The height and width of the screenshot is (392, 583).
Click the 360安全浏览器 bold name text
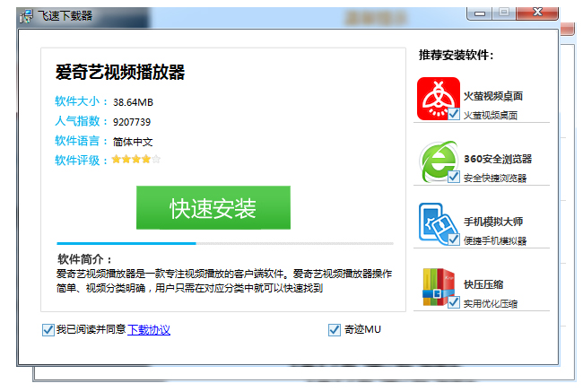point(497,159)
